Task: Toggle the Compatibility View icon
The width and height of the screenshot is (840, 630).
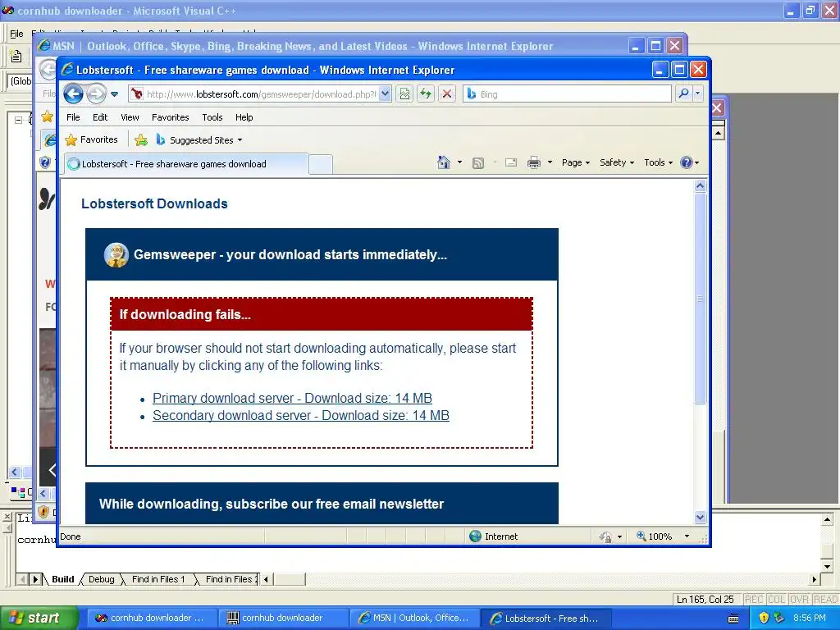Action: click(404, 94)
